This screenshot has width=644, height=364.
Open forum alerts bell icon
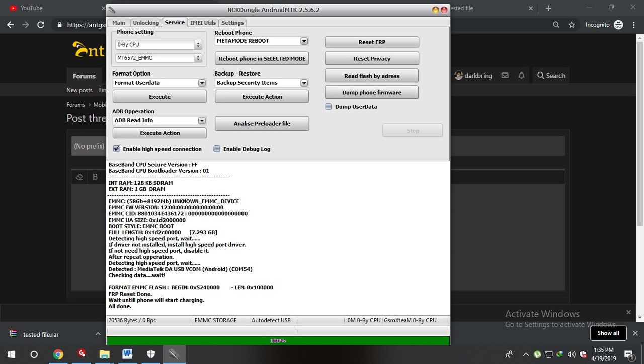521,75
